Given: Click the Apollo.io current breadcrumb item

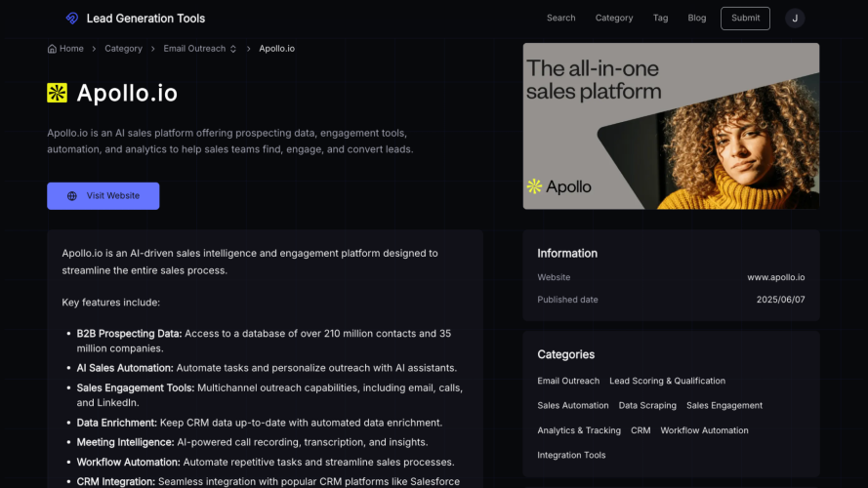Looking at the screenshot, I should pos(276,49).
